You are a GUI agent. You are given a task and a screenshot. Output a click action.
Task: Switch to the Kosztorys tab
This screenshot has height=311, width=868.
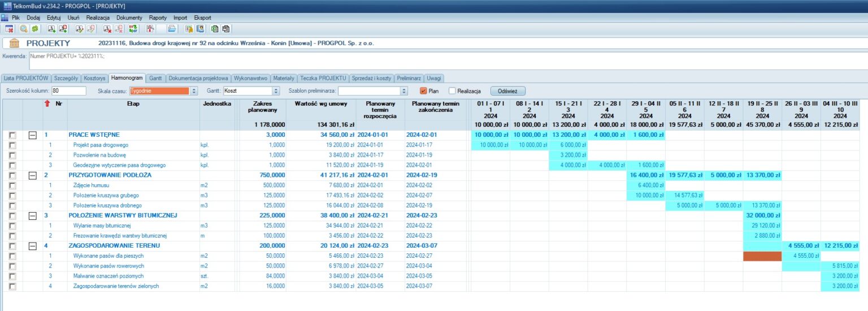(x=94, y=78)
